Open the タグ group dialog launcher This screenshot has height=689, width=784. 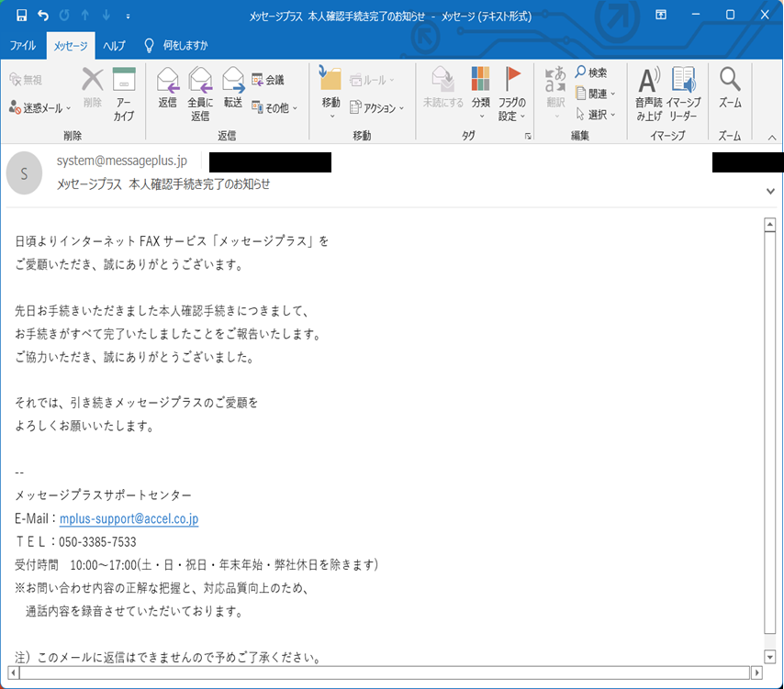[x=528, y=136]
